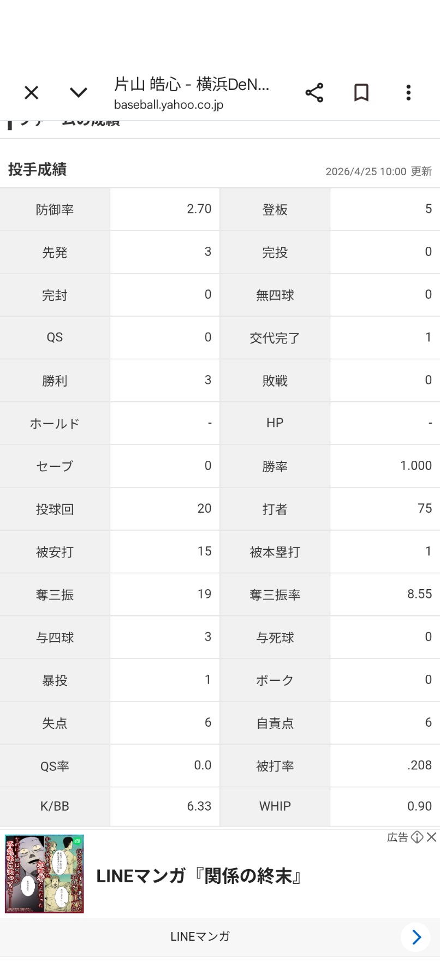Tap the 『関係の終末』 ad title
Viewport: 440px width, 980px height.
[x=199, y=876]
